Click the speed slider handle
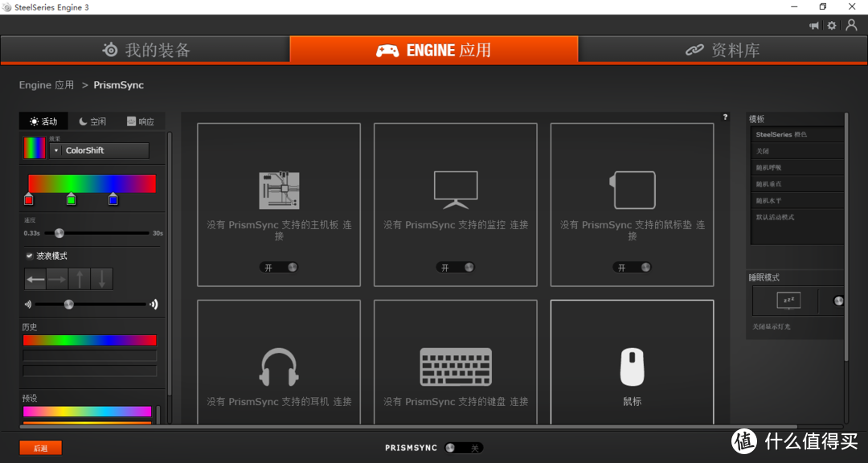Screen dimensions: 868x463 [x=59, y=233]
